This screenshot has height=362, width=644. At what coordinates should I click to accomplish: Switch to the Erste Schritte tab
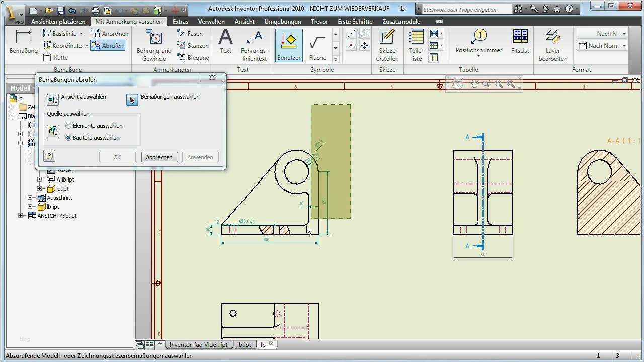click(x=355, y=22)
